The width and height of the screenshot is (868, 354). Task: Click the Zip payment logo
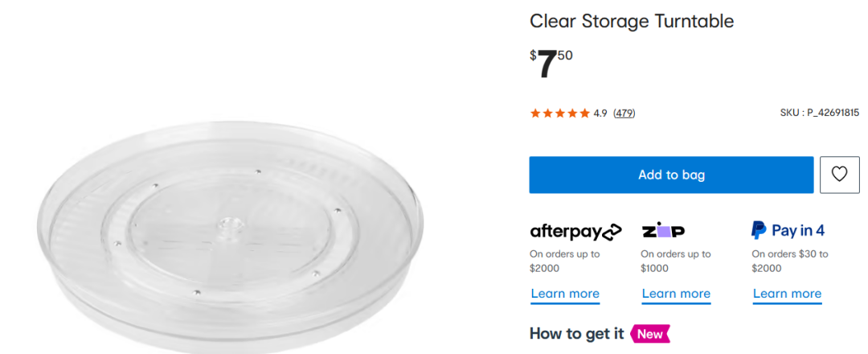click(663, 231)
